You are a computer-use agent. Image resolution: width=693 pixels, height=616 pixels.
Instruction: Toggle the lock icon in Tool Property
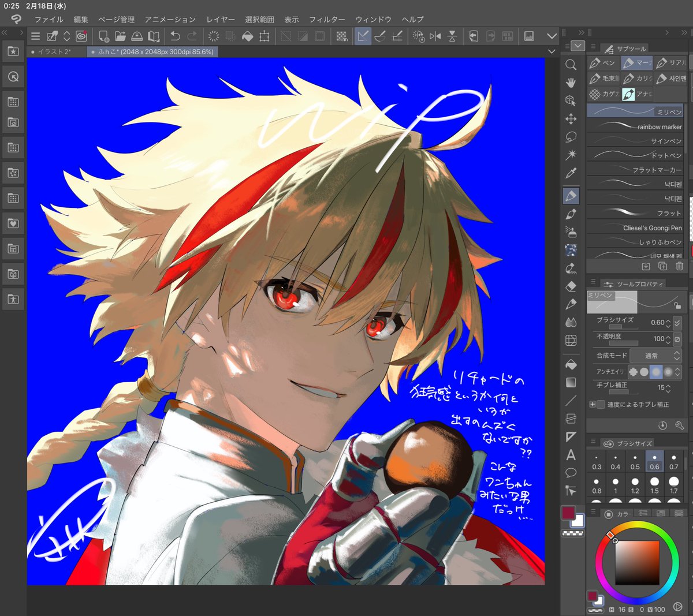677,306
